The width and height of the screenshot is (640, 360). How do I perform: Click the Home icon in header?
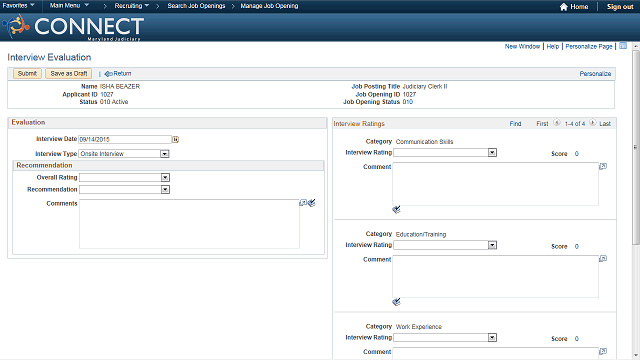[x=564, y=7]
